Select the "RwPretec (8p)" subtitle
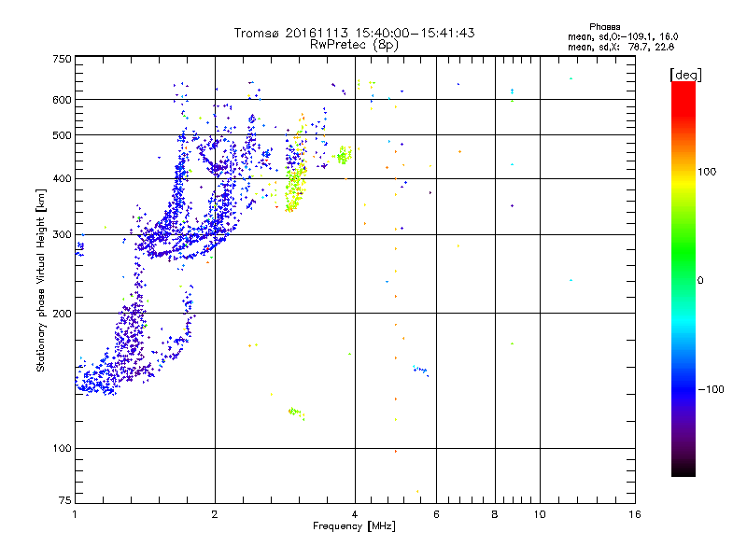Screen dimensions: 747x560 point(354,45)
